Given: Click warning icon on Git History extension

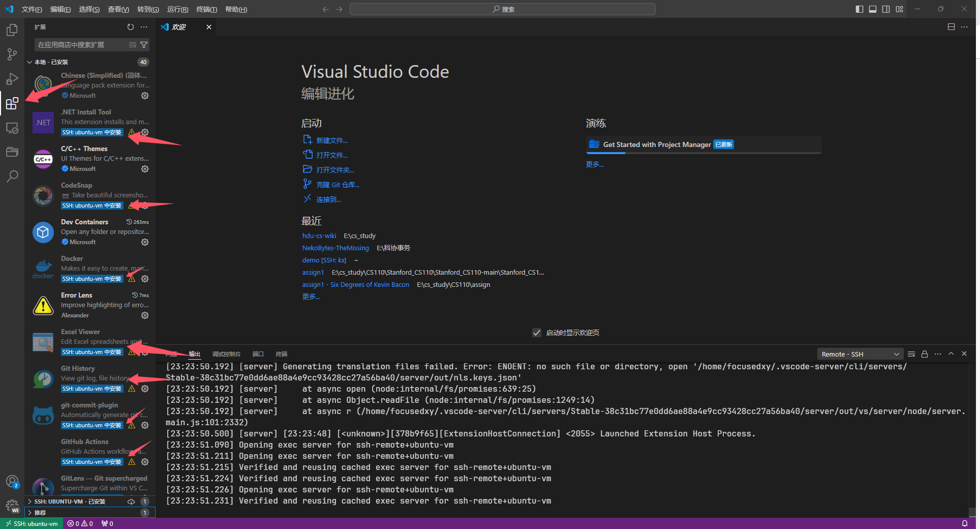Looking at the screenshot, I should 132,389.
